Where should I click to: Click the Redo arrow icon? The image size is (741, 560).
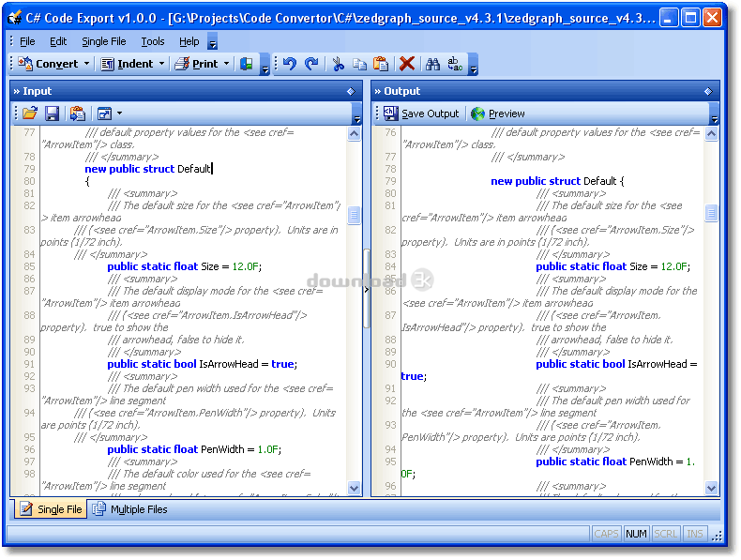pos(311,64)
